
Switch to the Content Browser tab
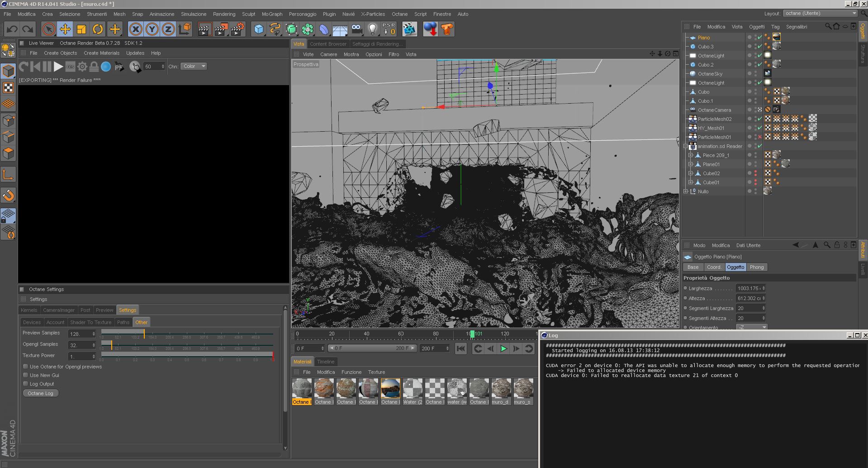click(x=328, y=44)
